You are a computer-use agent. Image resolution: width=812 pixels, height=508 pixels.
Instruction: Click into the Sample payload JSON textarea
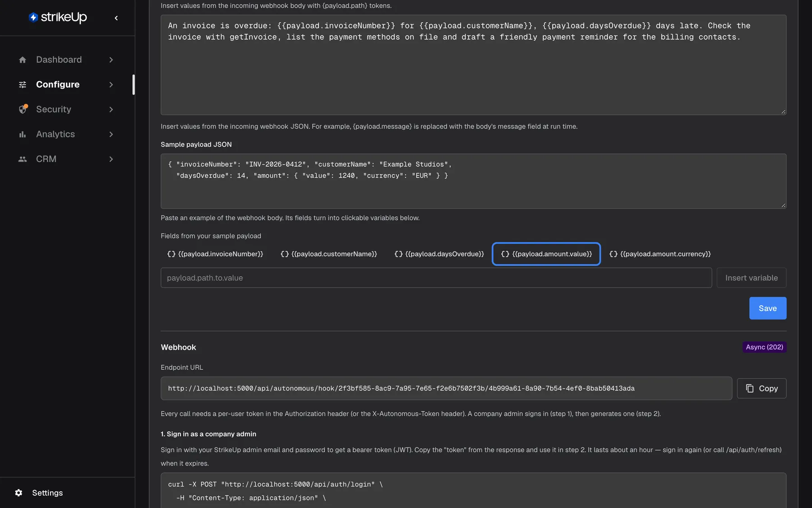pyautogui.click(x=473, y=181)
